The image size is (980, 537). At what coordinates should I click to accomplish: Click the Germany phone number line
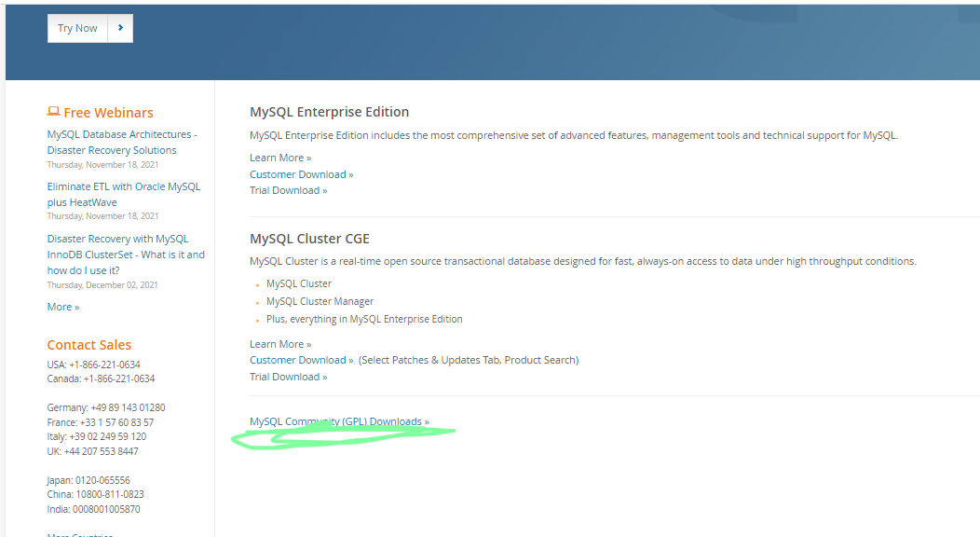tap(106, 407)
